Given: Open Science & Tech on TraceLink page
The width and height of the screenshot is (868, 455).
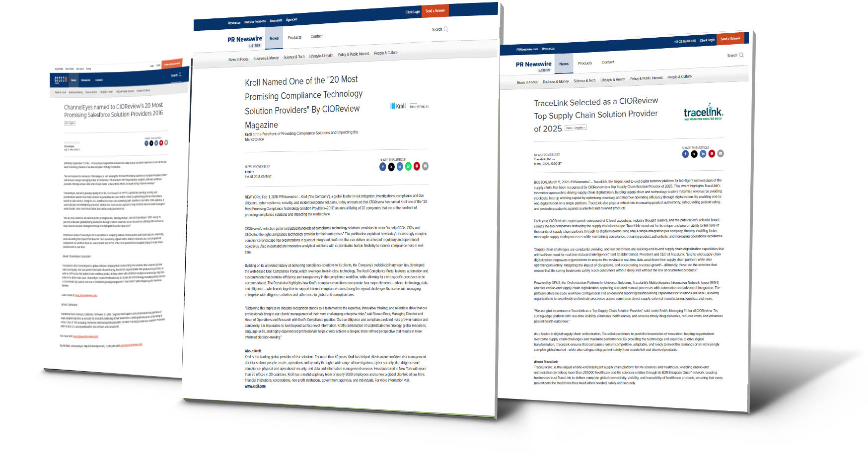Looking at the screenshot, I should (x=584, y=80).
